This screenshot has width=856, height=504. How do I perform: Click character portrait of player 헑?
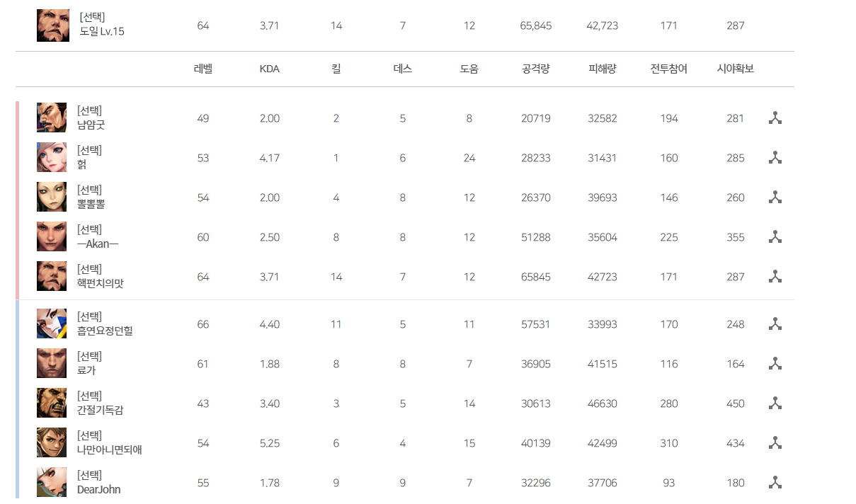(x=52, y=157)
